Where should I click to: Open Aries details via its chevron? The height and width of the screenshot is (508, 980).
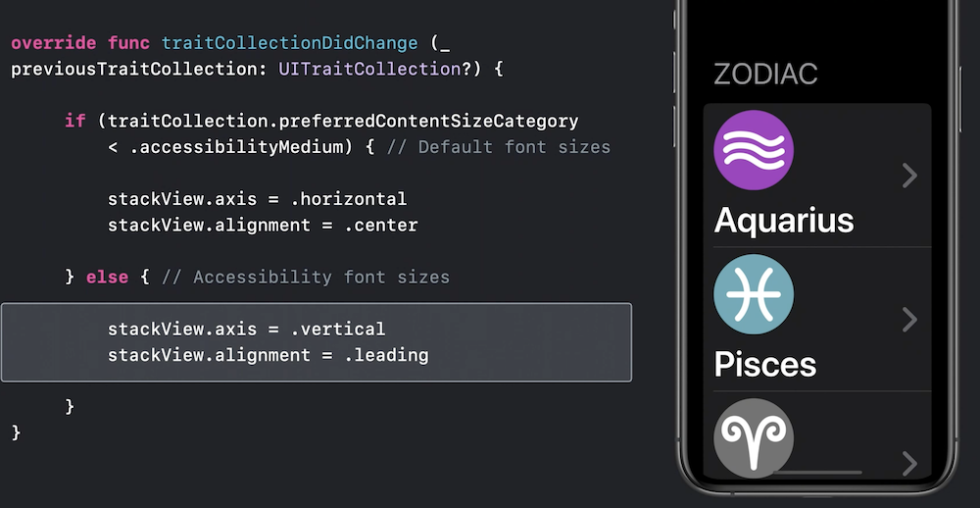point(910,464)
